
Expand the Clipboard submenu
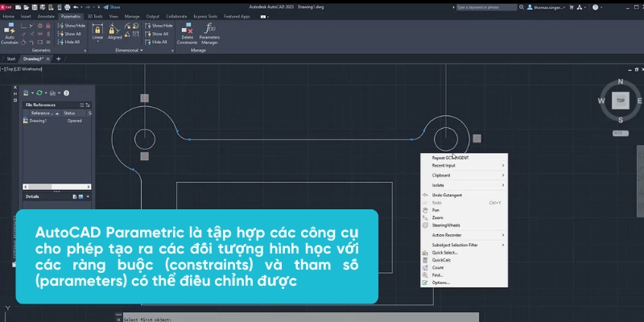coord(464,175)
